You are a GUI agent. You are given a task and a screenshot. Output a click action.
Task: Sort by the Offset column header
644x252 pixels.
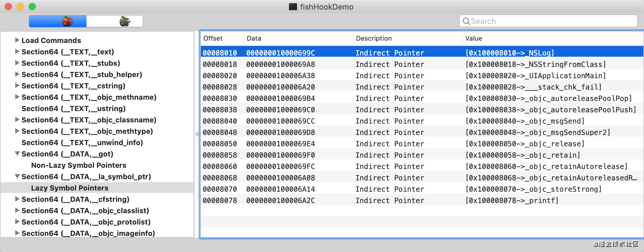(x=222, y=38)
